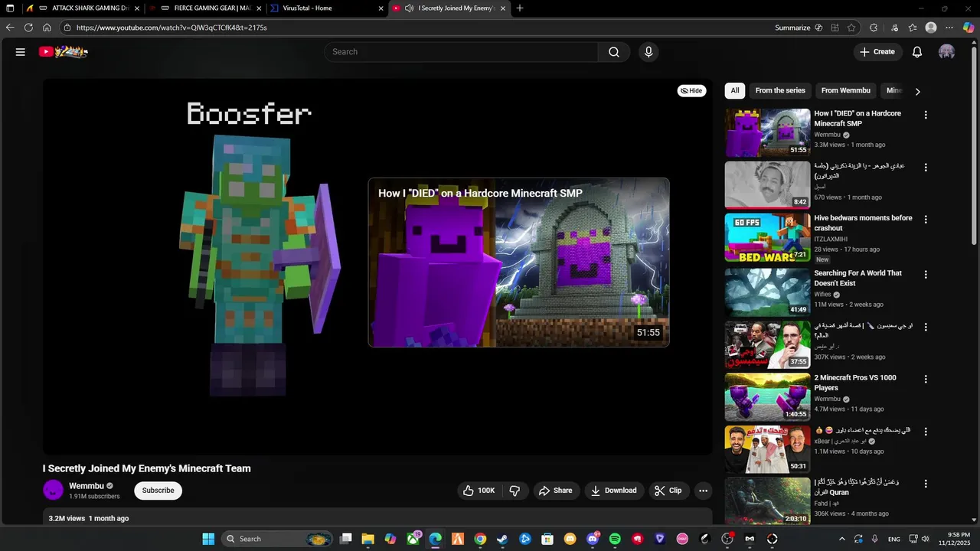Share the video
Image resolution: width=980 pixels, height=551 pixels.
(x=554, y=491)
